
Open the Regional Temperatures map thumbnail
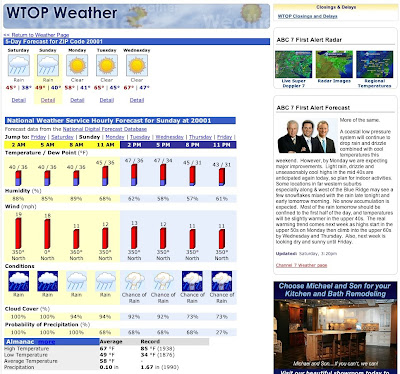pyautogui.click(x=375, y=64)
